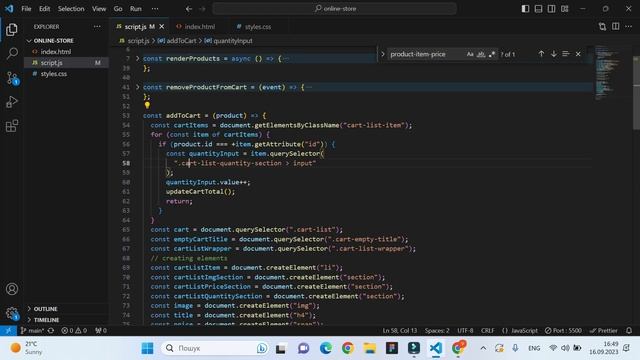Open the File menu

(x=26, y=9)
